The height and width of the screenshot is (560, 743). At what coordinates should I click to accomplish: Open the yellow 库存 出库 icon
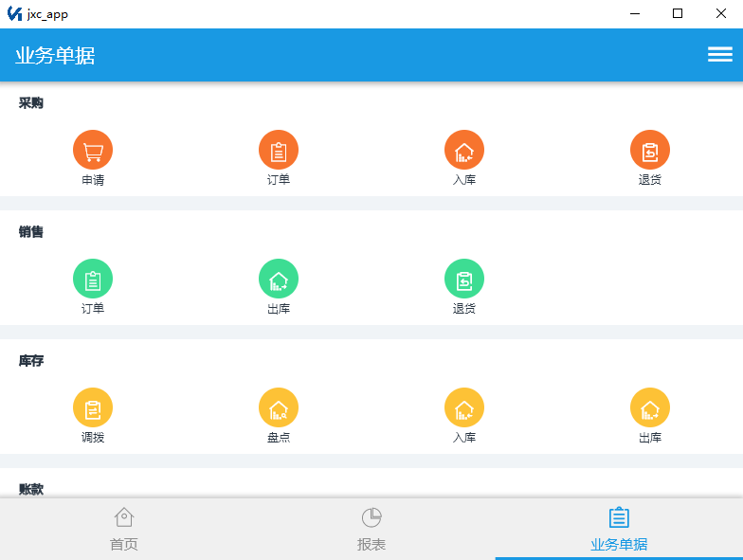[x=650, y=407]
